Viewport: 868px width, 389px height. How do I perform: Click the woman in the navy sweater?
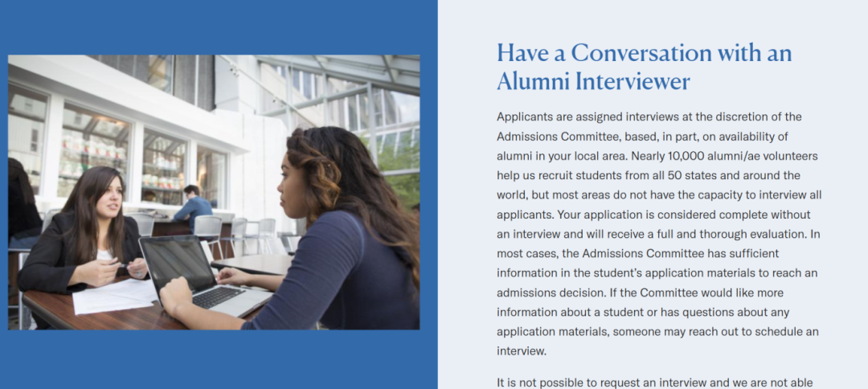click(x=338, y=241)
